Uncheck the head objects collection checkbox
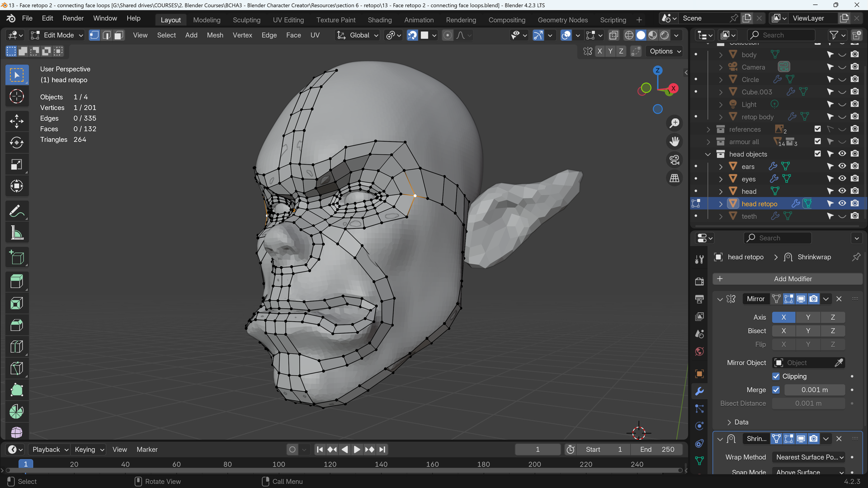The height and width of the screenshot is (488, 868). (x=817, y=154)
